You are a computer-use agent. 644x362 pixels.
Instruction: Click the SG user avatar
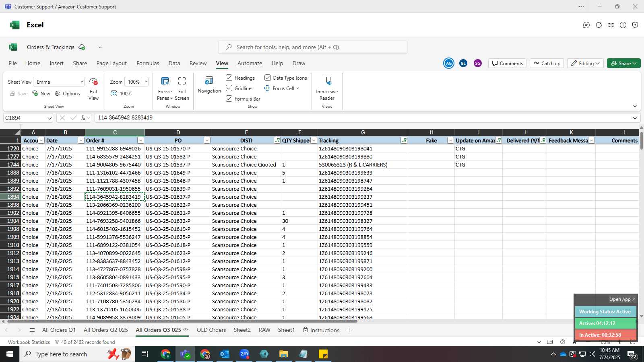click(478, 63)
